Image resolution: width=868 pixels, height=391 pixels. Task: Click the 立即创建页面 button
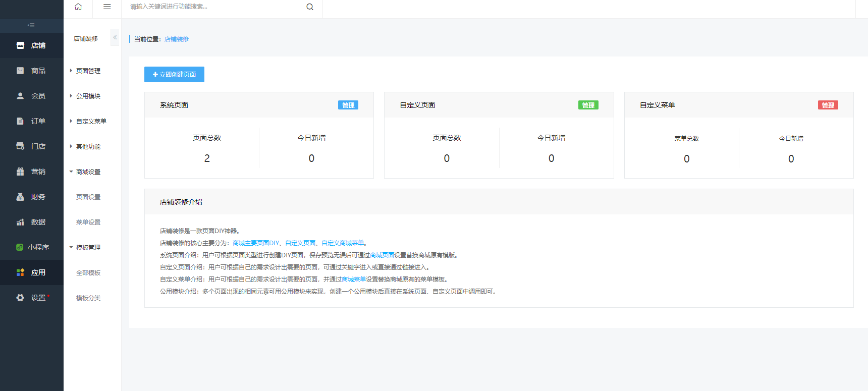point(174,74)
